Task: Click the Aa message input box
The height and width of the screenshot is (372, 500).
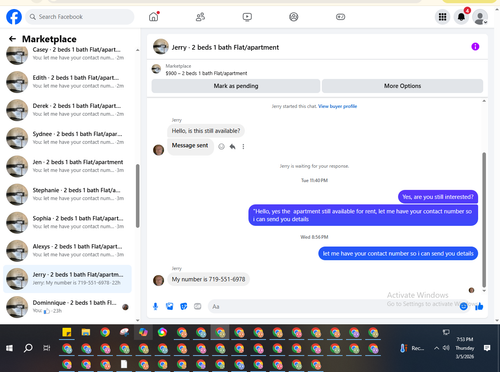Action: 333,306
